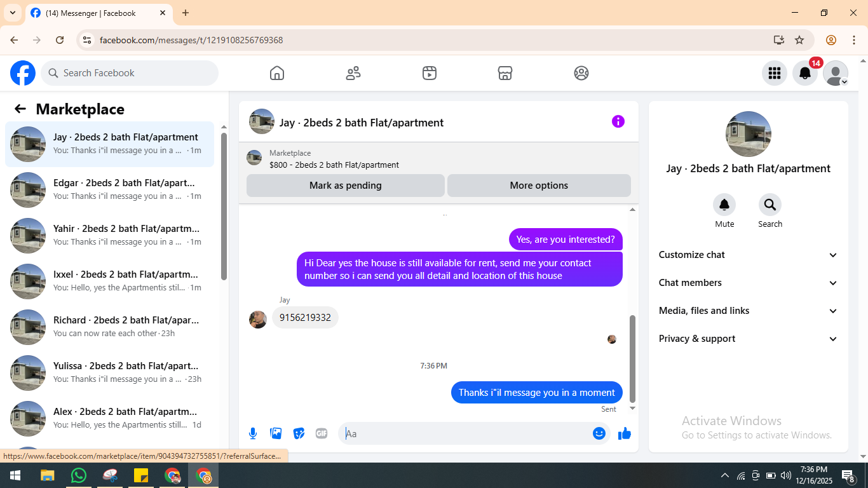Select Edgar's conversation in the list
The width and height of the screenshot is (868, 488).
coord(109,190)
